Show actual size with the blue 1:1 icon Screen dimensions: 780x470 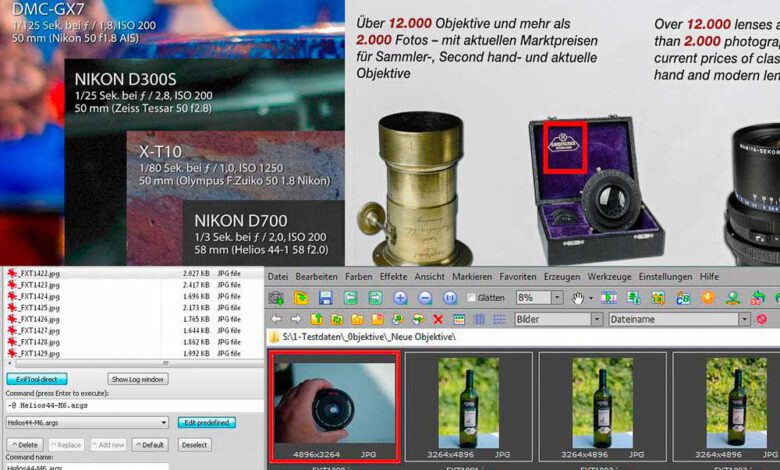click(x=450, y=298)
